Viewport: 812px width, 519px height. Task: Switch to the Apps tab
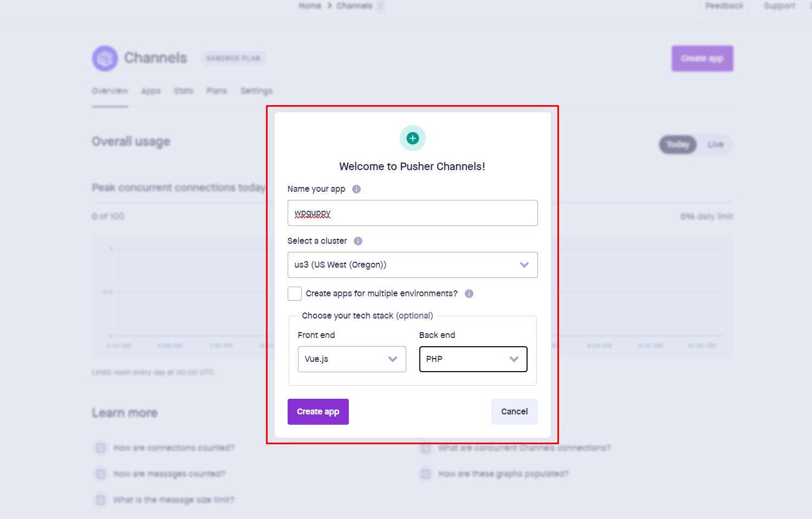coord(151,91)
